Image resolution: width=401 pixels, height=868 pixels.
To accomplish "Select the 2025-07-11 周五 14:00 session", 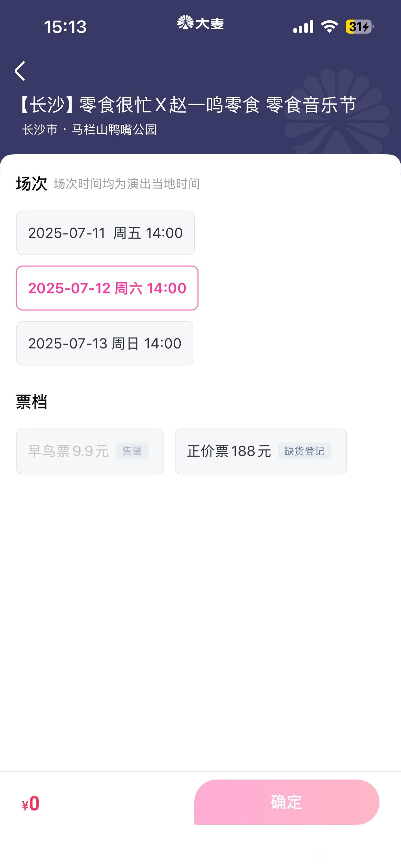I will pyautogui.click(x=106, y=233).
